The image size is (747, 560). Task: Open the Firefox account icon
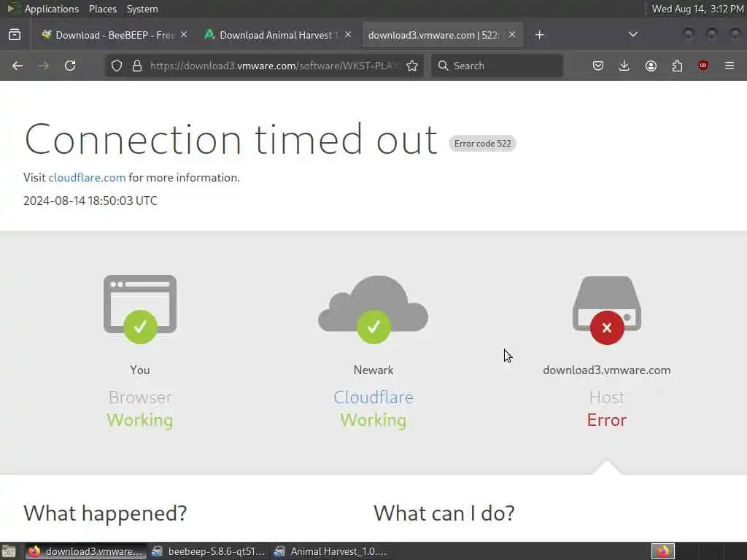651,66
